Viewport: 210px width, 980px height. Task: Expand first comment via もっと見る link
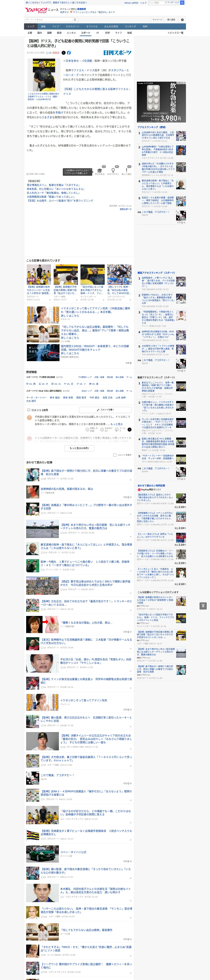tap(117, 424)
